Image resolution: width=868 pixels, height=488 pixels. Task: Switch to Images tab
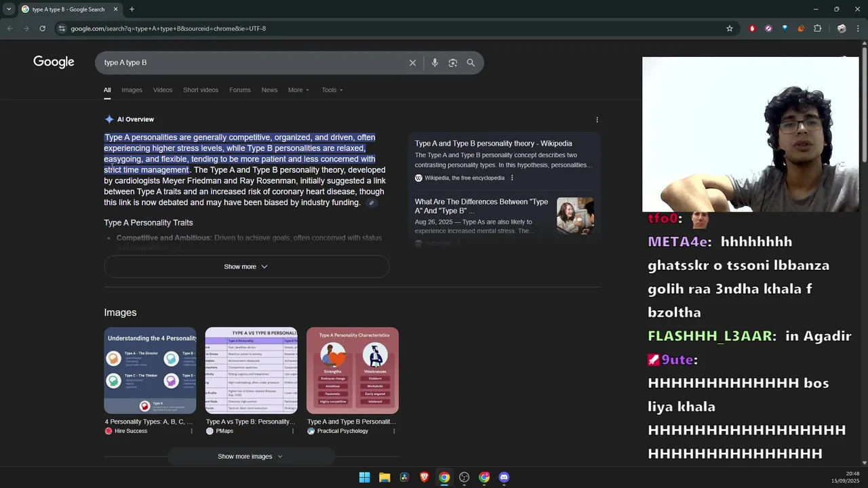pos(132,90)
